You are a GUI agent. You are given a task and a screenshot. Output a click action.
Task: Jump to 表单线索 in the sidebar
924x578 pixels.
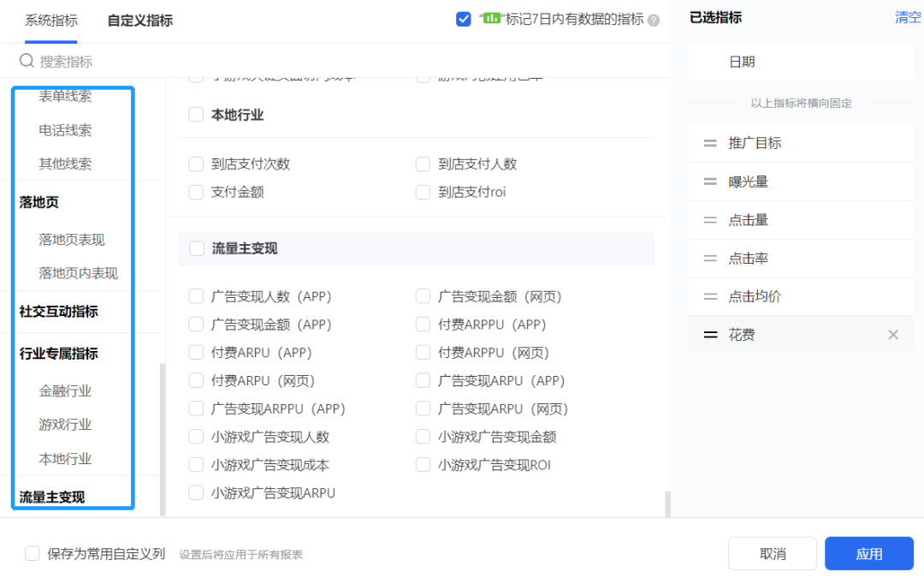[x=65, y=96]
